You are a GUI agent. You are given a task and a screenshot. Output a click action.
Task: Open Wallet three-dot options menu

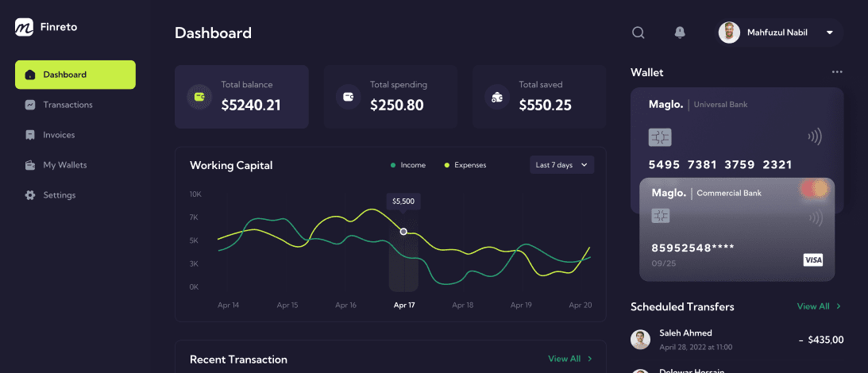point(837,72)
